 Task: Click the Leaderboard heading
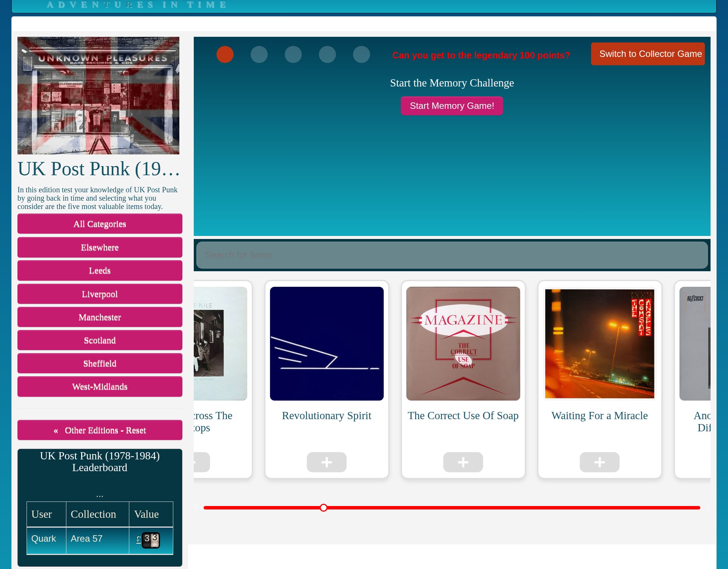point(100,462)
